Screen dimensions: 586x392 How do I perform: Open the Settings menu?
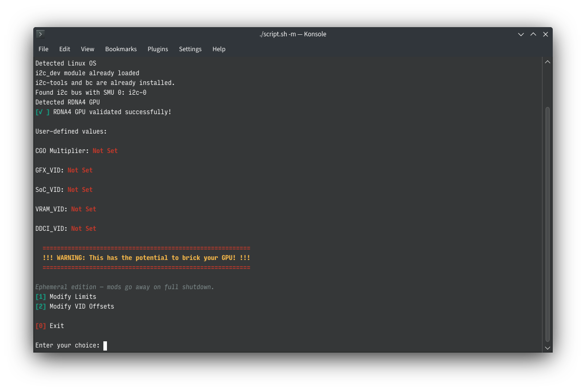click(x=190, y=49)
